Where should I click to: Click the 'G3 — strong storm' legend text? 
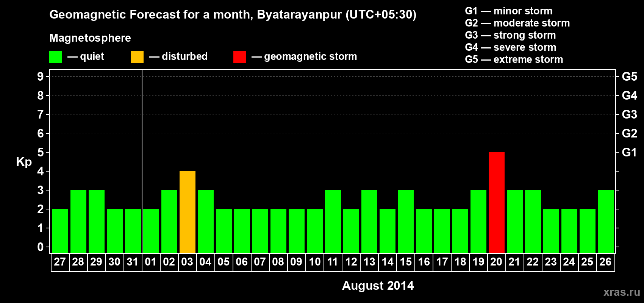510,35
